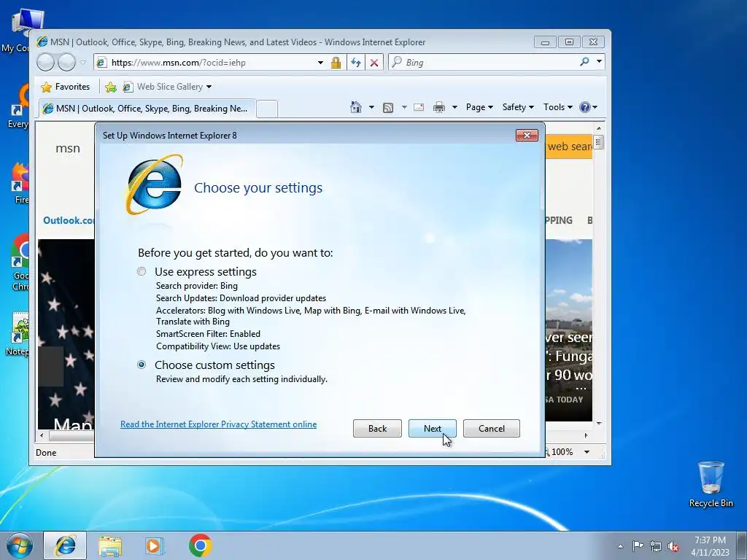Select the Firefox desktop shortcut
The height and width of the screenshot is (560, 747).
tap(19, 183)
